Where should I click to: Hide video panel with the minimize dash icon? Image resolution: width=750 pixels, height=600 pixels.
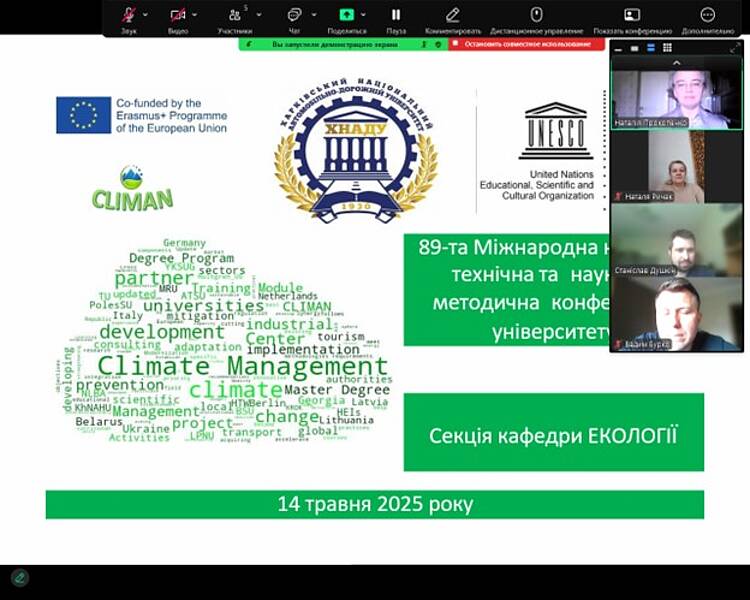point(618,49)
